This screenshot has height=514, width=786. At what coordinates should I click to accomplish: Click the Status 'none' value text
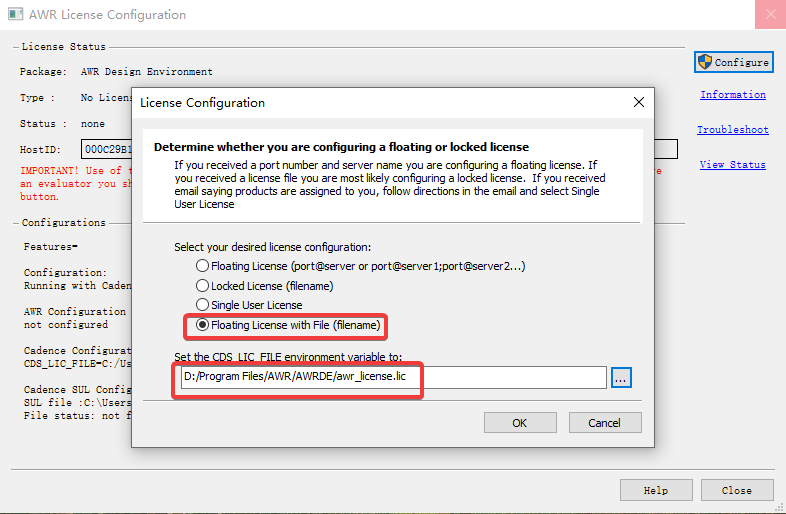tap(93, 124)
